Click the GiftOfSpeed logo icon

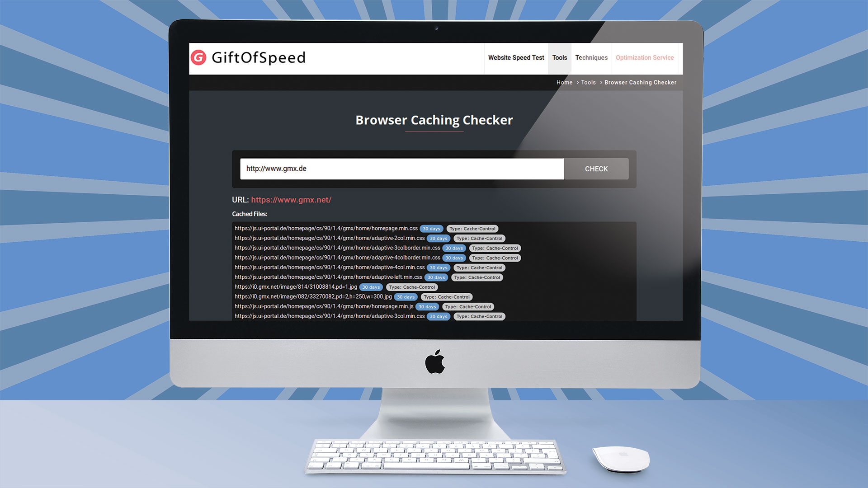point(198,57)
